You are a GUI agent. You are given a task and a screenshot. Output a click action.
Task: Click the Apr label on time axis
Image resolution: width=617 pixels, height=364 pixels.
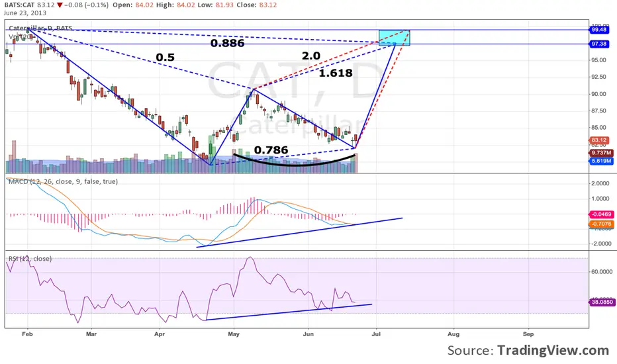pyautogui.click(x=160, y=334)
